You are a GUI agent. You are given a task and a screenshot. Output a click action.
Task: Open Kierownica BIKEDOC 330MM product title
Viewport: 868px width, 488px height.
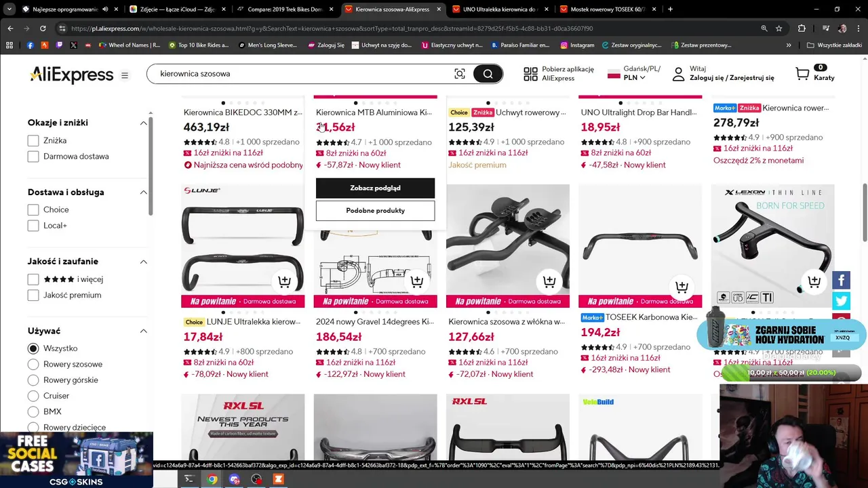tap(243, 113)
